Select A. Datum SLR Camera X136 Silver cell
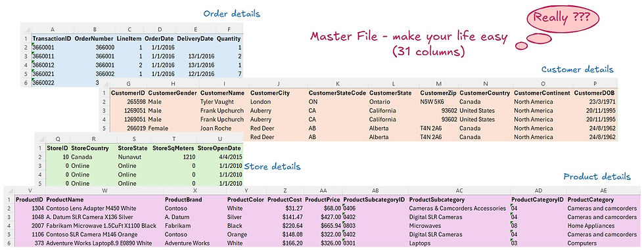 (x=104, y=217)
